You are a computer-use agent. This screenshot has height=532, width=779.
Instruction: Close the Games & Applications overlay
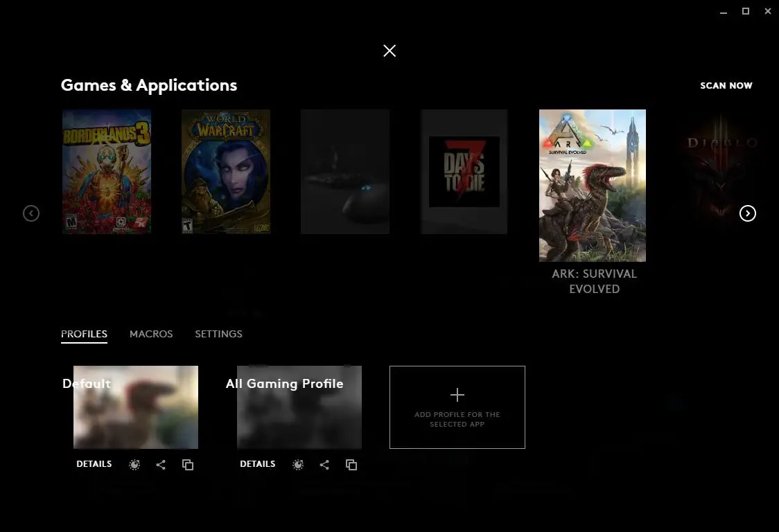(389, 51)
